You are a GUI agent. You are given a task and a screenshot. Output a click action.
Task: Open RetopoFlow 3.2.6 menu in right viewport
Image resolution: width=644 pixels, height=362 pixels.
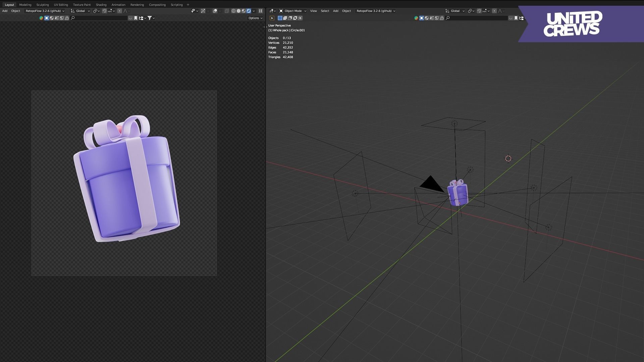(375, 11)
